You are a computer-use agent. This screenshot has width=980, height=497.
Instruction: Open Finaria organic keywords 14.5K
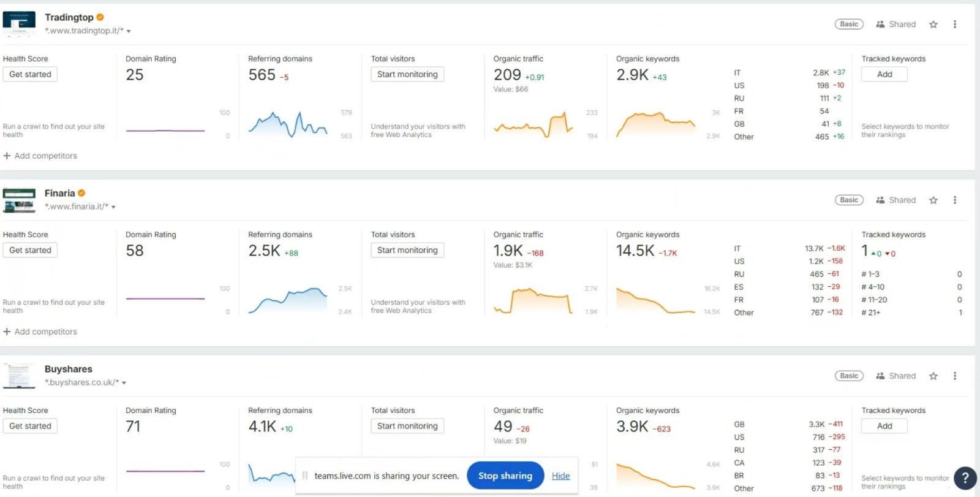[635, 251]
